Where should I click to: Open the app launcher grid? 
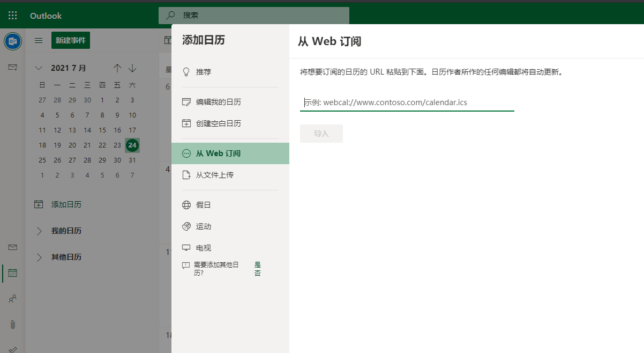pyautogui.click(x=12, y=15)
